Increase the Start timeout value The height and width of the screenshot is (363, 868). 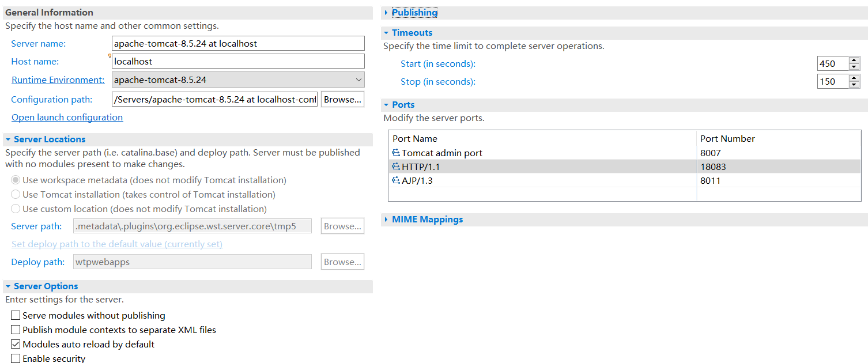point(854,60)
